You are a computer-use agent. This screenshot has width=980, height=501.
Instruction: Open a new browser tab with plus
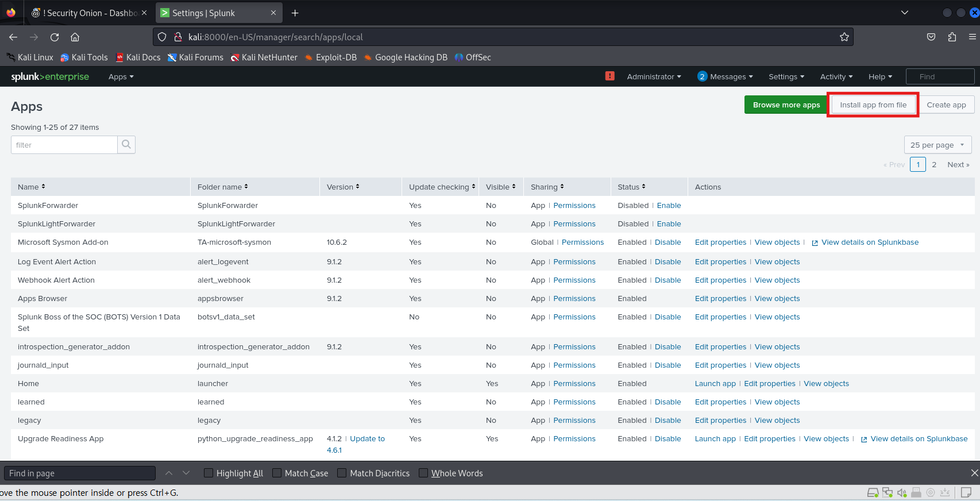tap(295, 13)
